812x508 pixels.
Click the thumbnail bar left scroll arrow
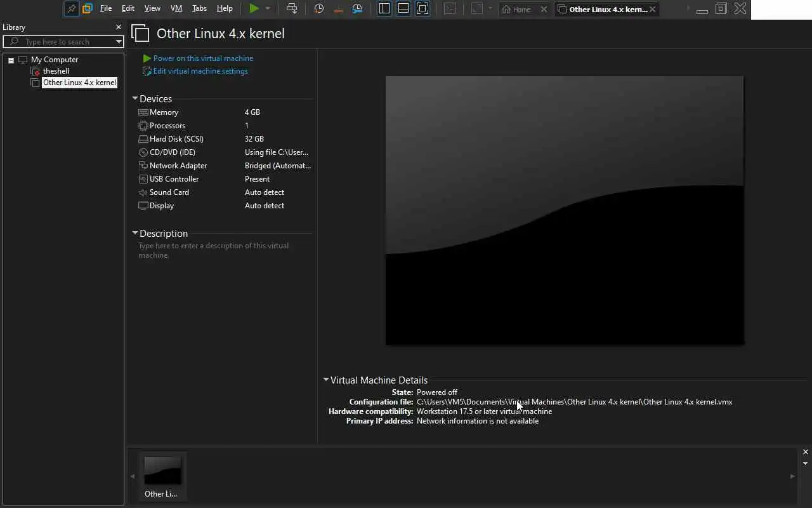[x=133, y=476]
